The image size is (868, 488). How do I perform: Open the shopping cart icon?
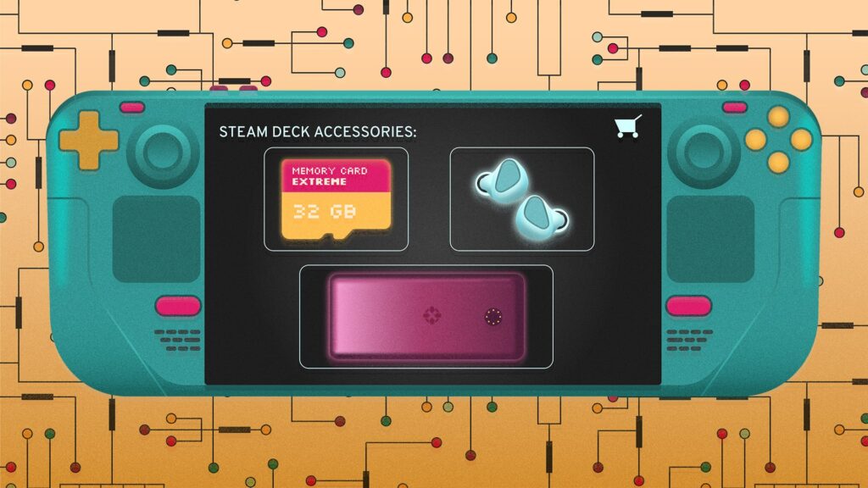click(x=628, y=126)
